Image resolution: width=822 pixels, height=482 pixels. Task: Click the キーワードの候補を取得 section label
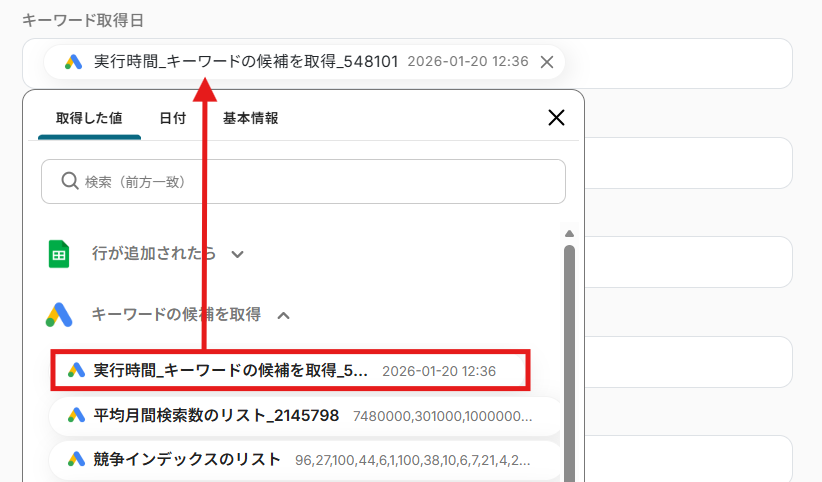[176, 314]
